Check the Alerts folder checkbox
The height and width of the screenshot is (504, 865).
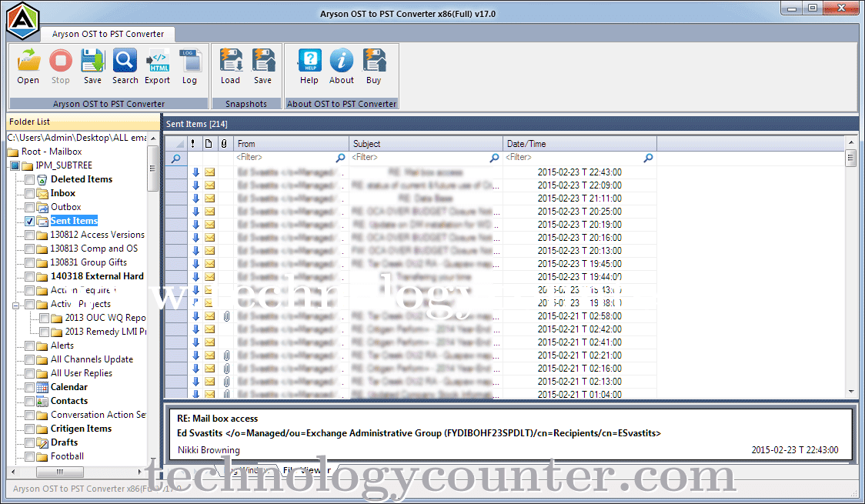30,345
